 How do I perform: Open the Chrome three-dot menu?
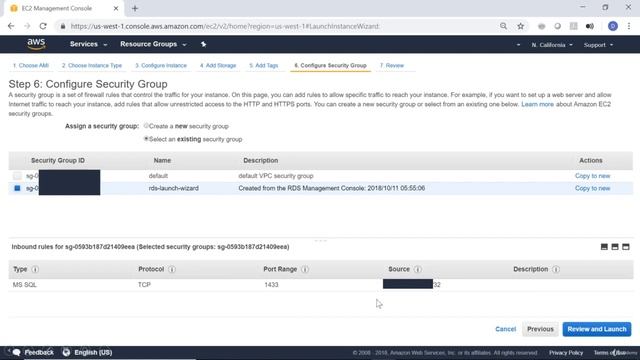tap(629, 26)
